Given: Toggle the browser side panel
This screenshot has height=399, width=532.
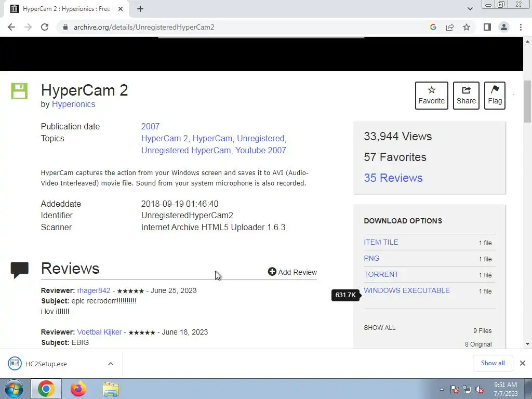Looking at the screenshot, I should pyautogui.click(x=487, y=27).
